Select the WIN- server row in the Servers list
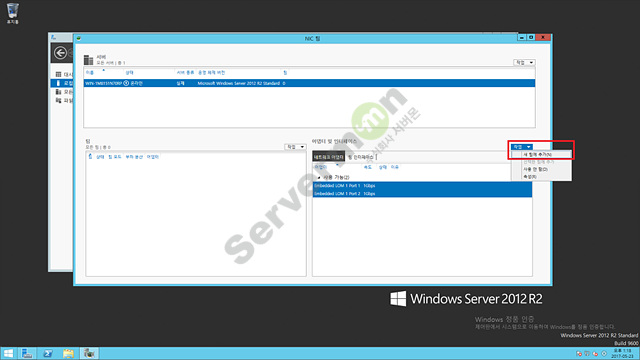Screen dimensions: 640x360 tap(309, 83)
